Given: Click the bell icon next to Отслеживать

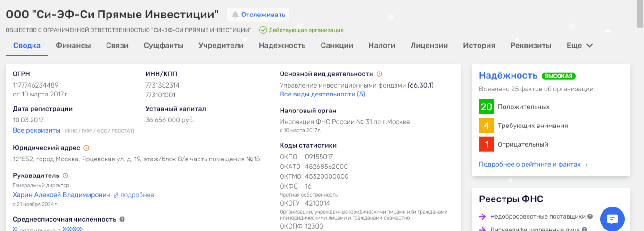Looking at the screenshot, I should click(235, 15).
